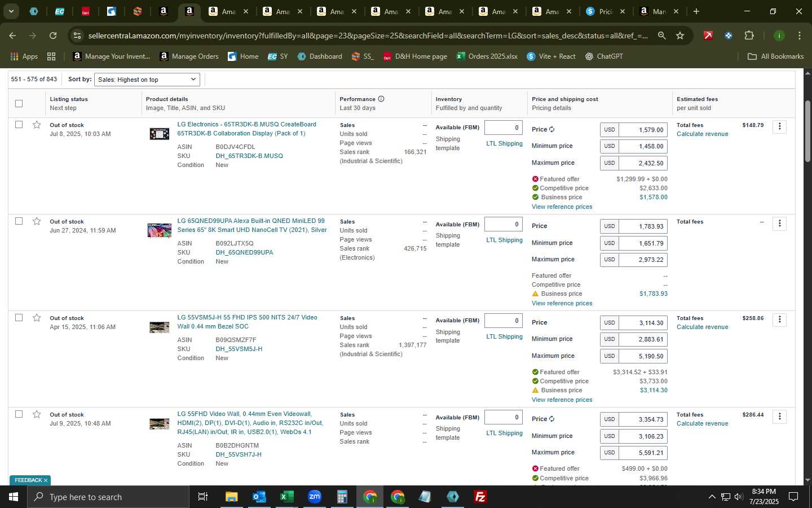Image resolution: width=812 pixels, height=508 pixels.
Task: Bookmark this page with the star icon
Action: coord(680,36)
